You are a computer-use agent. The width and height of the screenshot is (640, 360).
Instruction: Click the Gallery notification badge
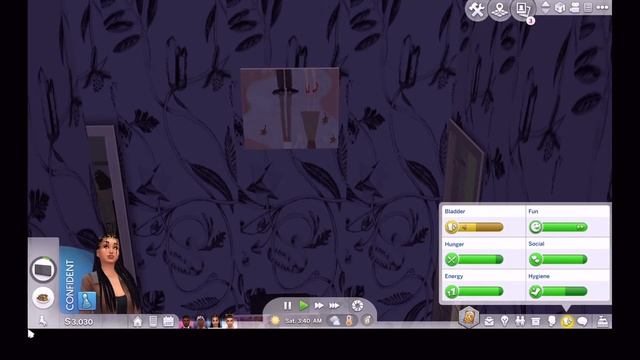530,20
